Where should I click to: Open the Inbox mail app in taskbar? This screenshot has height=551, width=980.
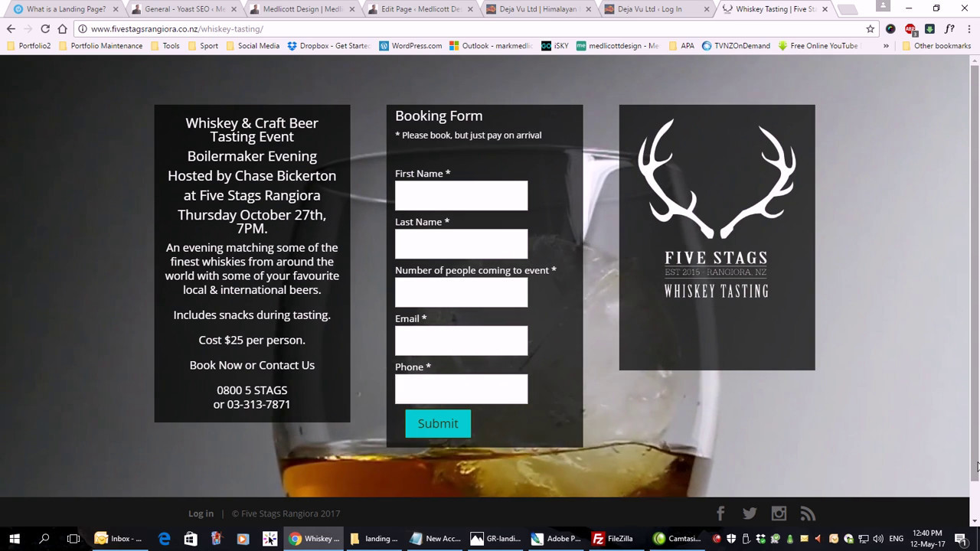119,539
